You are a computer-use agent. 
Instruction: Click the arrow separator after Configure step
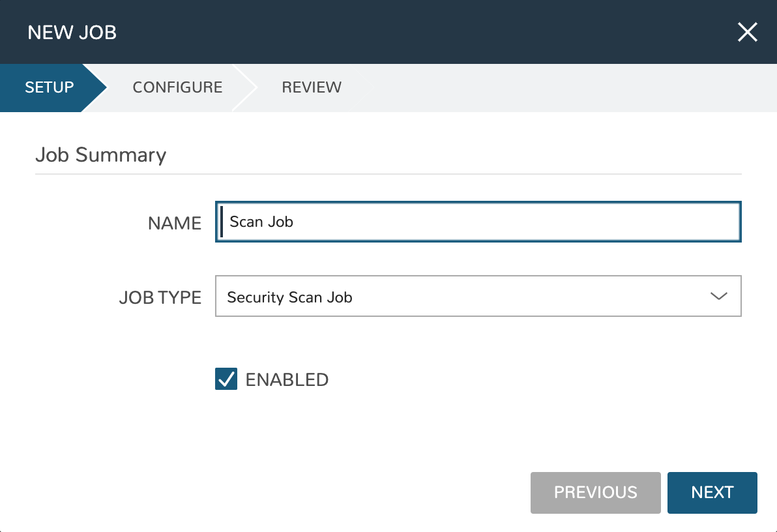coord(246,87)
